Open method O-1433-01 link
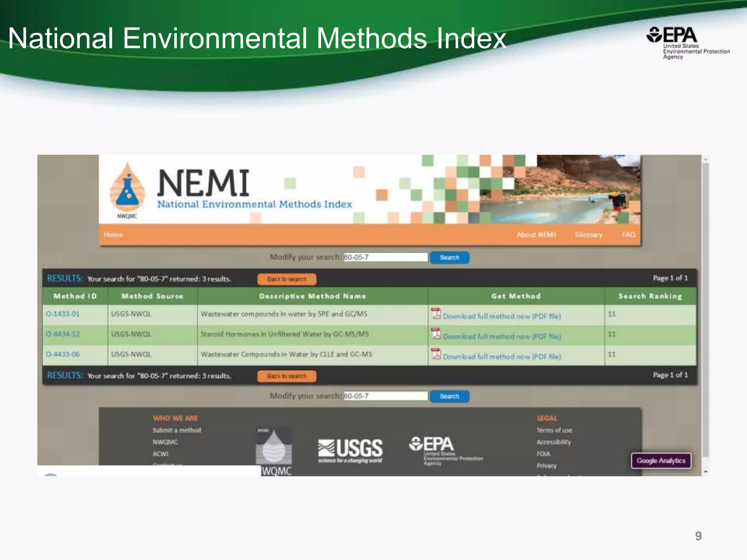The height and width of the screenshot is (560, 747). click(63, 314)
